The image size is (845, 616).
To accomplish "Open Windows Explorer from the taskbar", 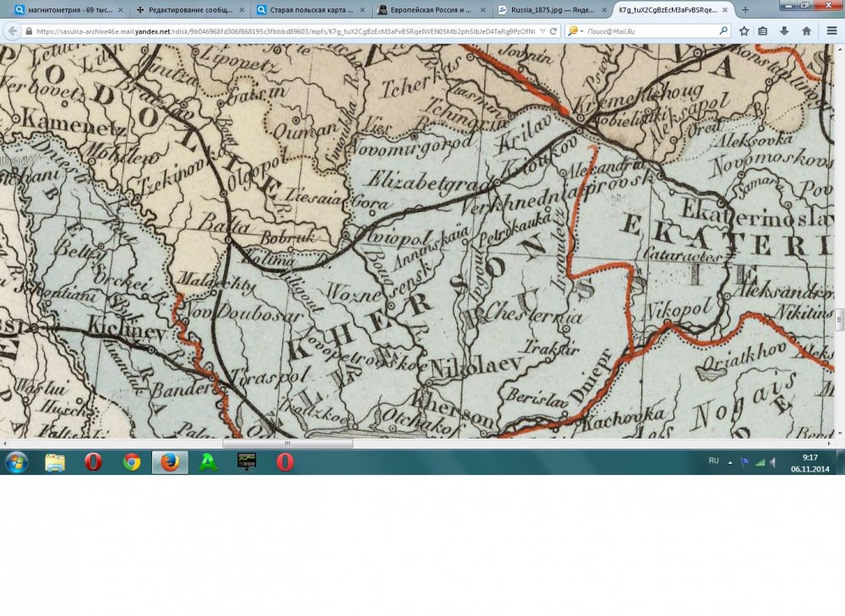I will pos(54,462).
